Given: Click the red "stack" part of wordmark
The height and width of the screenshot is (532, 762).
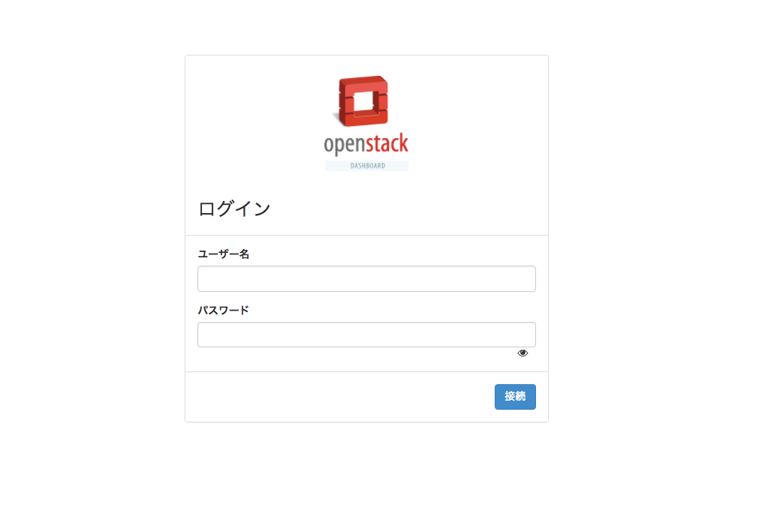Looking at the screenshot, I should [x=387, y=143].
